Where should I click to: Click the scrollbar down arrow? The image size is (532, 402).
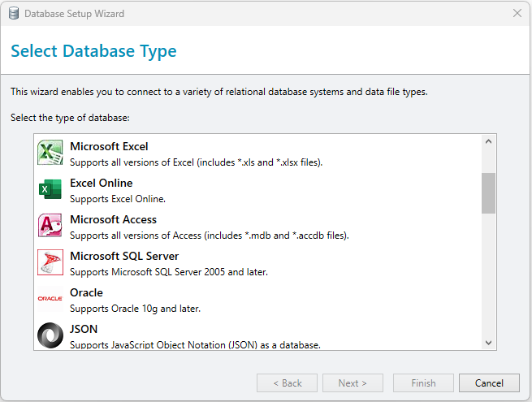(x=489, y=343)
